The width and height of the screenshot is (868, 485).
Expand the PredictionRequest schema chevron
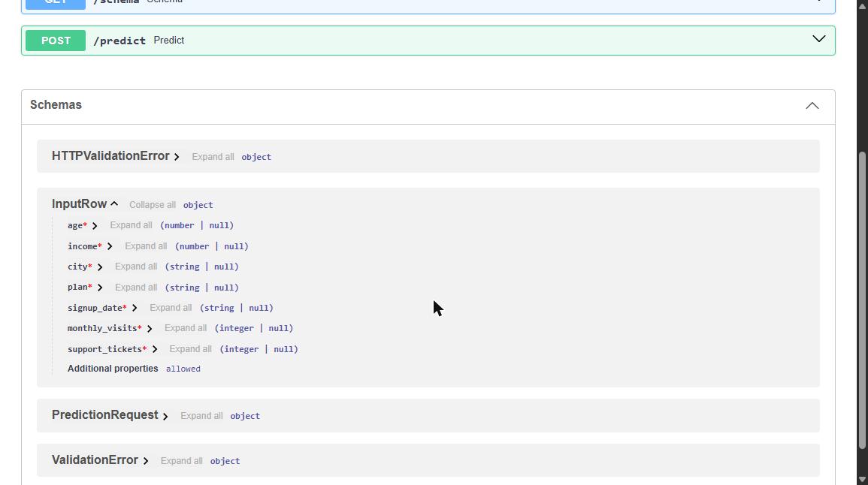pyautogui.click(x=165, y=417)
